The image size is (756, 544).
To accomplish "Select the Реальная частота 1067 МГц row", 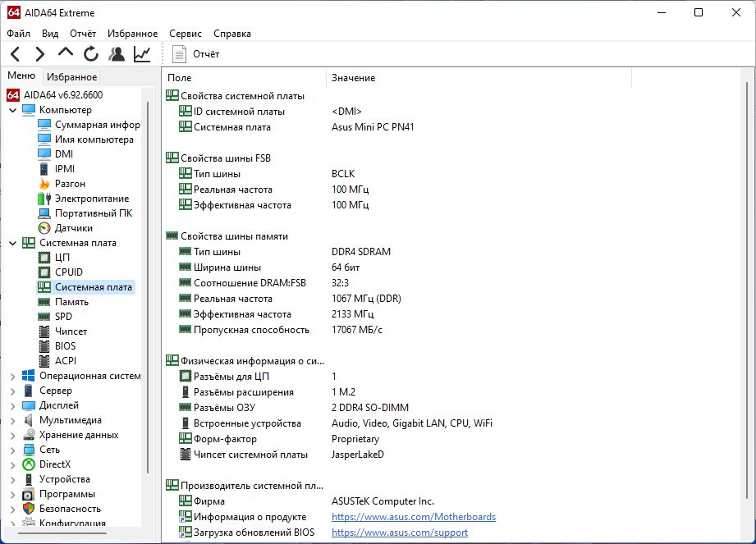I will click(289, 299).
